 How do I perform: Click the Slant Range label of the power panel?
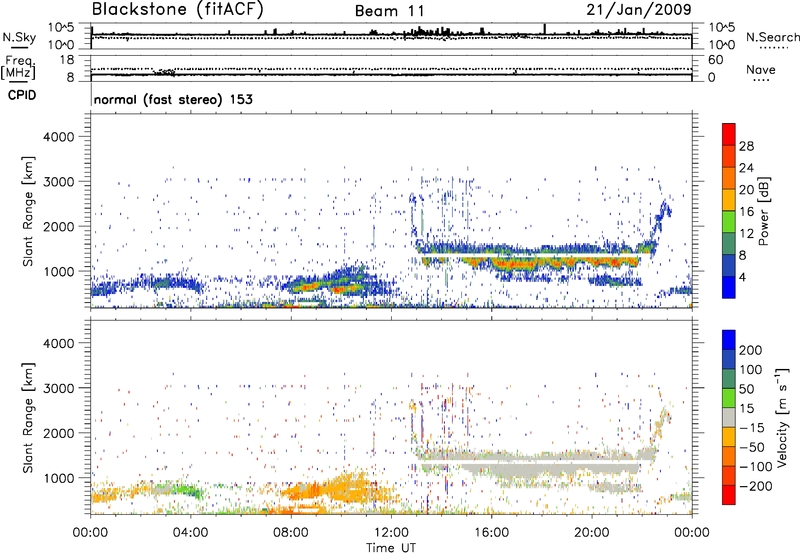tap(28, 211)
